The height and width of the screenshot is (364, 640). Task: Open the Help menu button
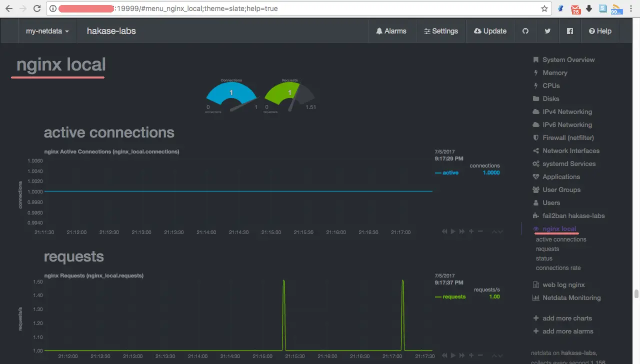pos(600,31)
